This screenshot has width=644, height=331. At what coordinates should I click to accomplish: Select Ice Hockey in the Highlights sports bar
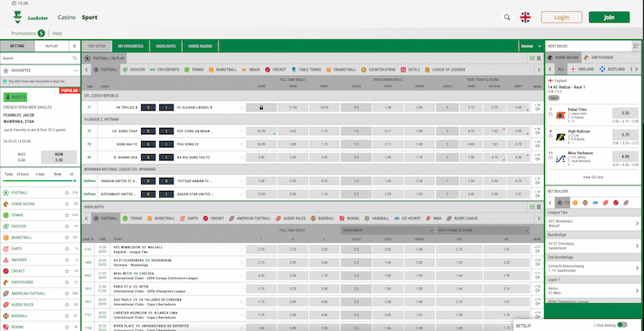[407, 219]
